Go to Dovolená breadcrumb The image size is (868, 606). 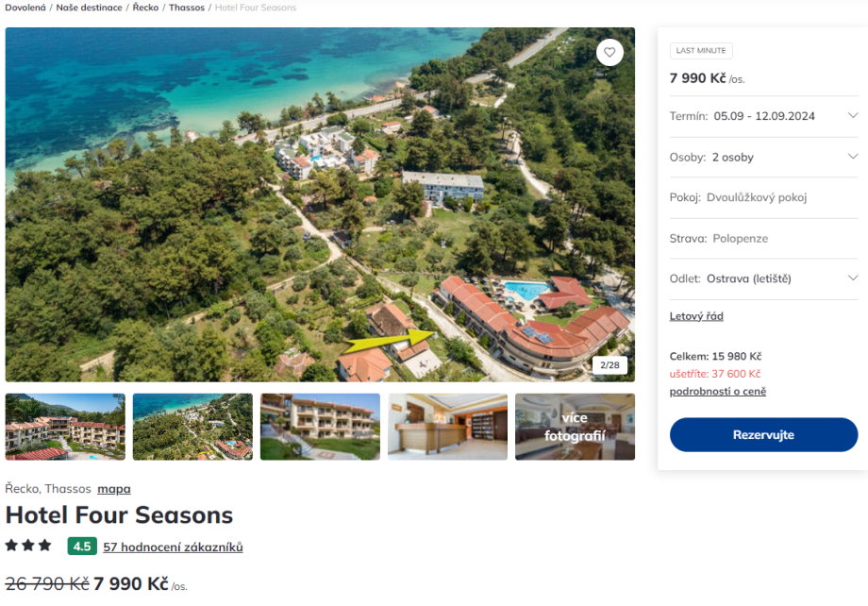25,8
